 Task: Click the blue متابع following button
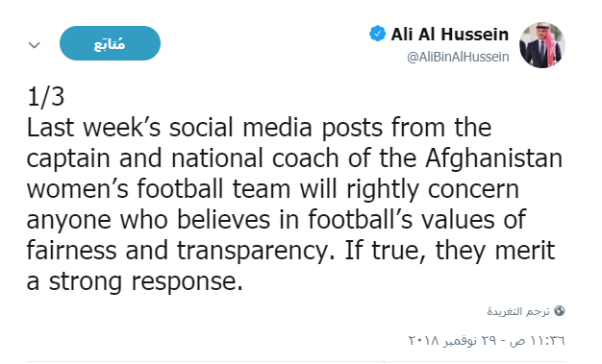click(111, 43)
